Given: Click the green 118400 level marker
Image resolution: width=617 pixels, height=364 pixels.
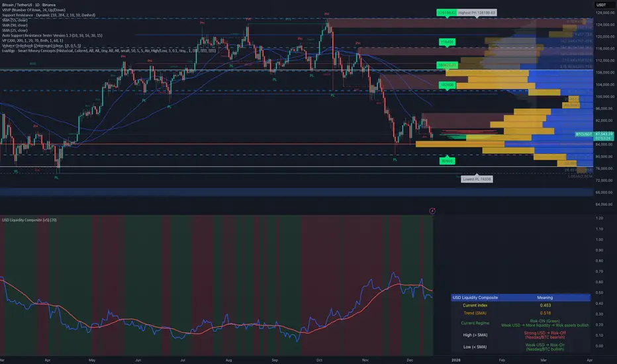Looking at the screenshot, I should pos(447,42).
